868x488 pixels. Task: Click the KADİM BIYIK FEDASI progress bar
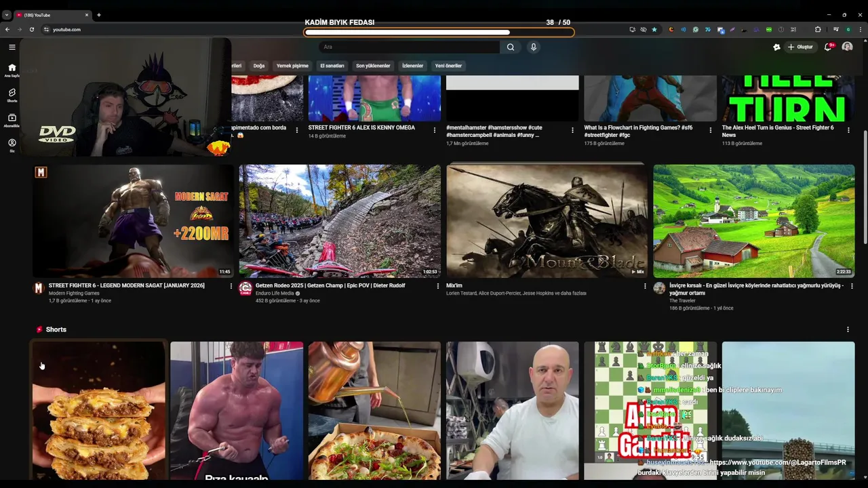(x=439, y=32)
